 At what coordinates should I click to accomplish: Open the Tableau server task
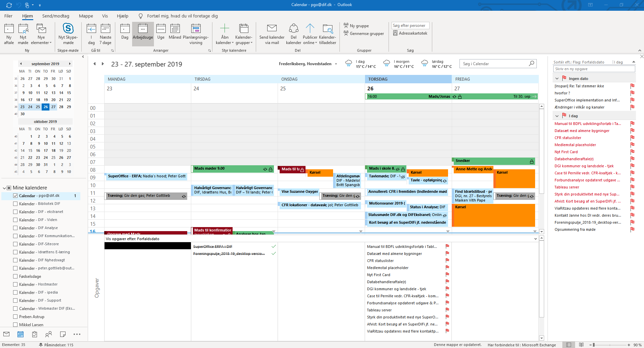coord(567,187)
